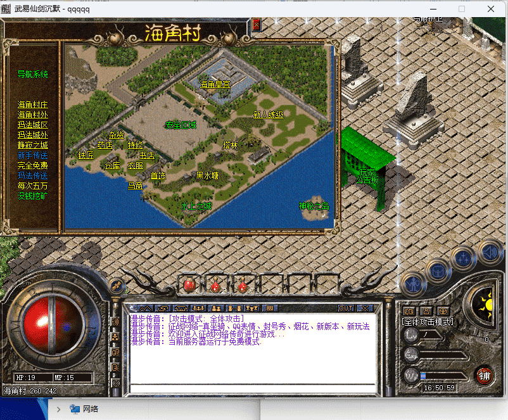
Task: Click the 黑水塘 label on the map
Action: tap(207, 175)
